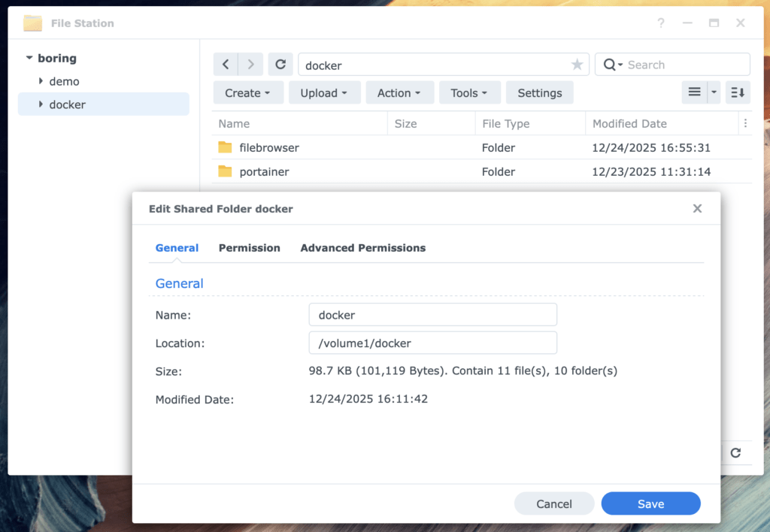Cancel editing the docker shared folder
This screenshot has height=532, width=770.
[554, 503]
